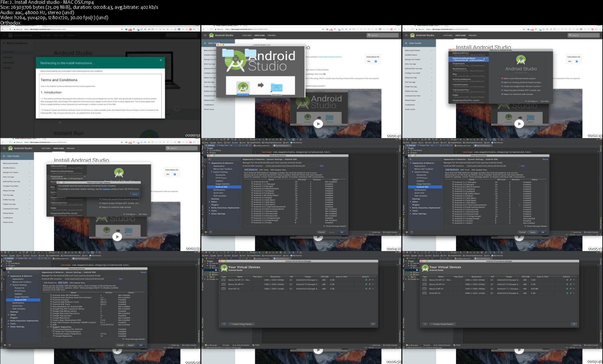Open Instructions for Mac dropdown at 00:01:46

[x=372, y=61]
